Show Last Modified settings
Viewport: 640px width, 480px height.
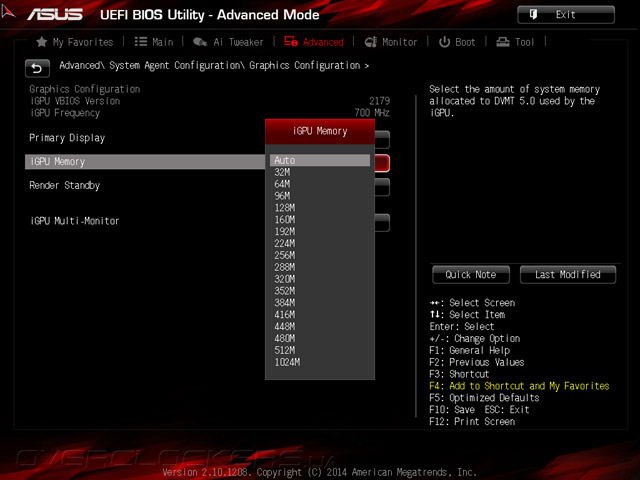[x=568, y=275]
